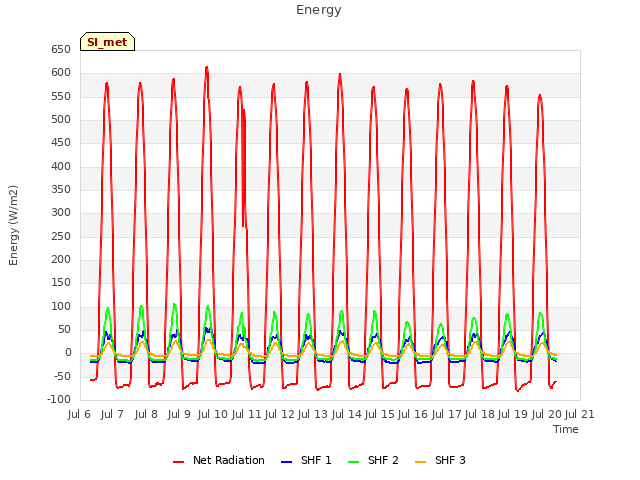Click the 250 y-axis value
This screenshot has width=640, height=480.
[61, 236]
